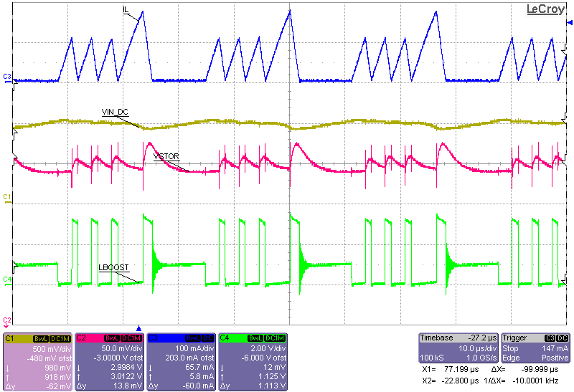Click the Δy 1.113 V readout
This screenshot has width=574, height=392.
tap(253, 386)
